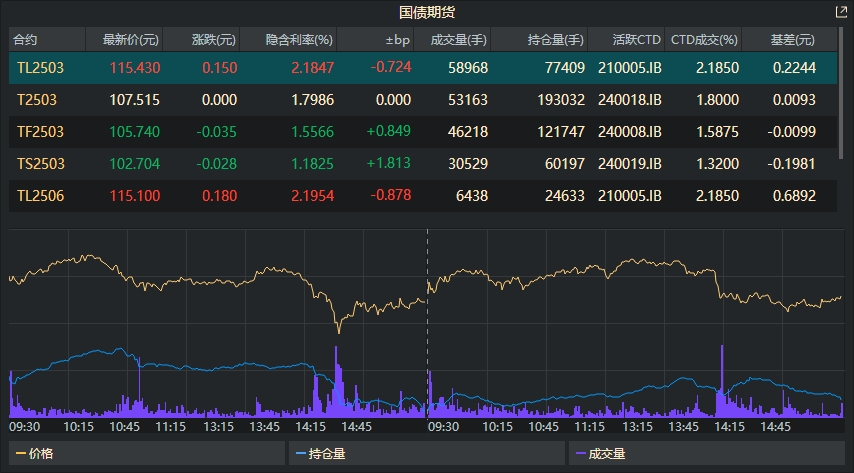The height and width of the screenshot is (473, 854).
Task: Sort table by 最新价(元) column header
Action: pos(123,40)
